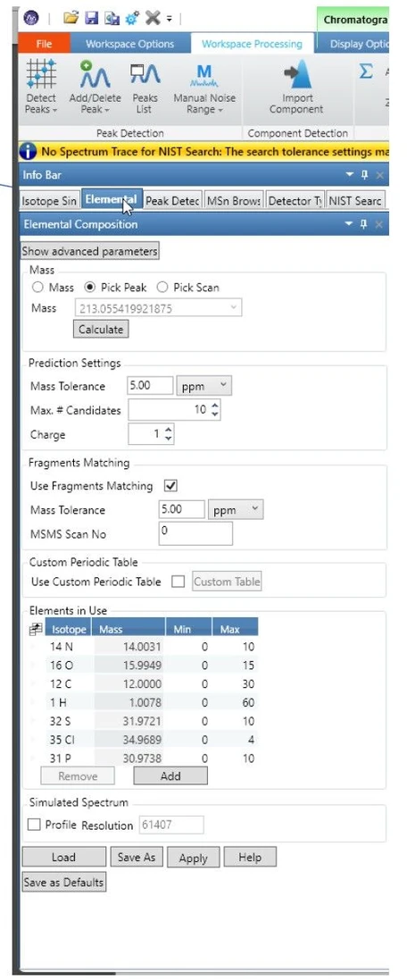Click the save floppy disk icon
This screenshot has height=980, width=407.
tap(92, 19)
